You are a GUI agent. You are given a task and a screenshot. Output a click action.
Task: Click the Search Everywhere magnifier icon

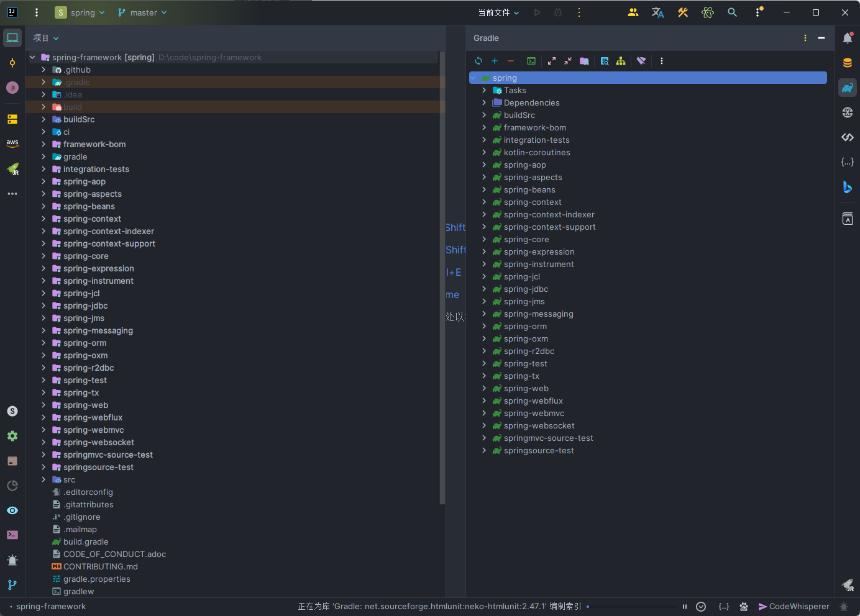733,12
